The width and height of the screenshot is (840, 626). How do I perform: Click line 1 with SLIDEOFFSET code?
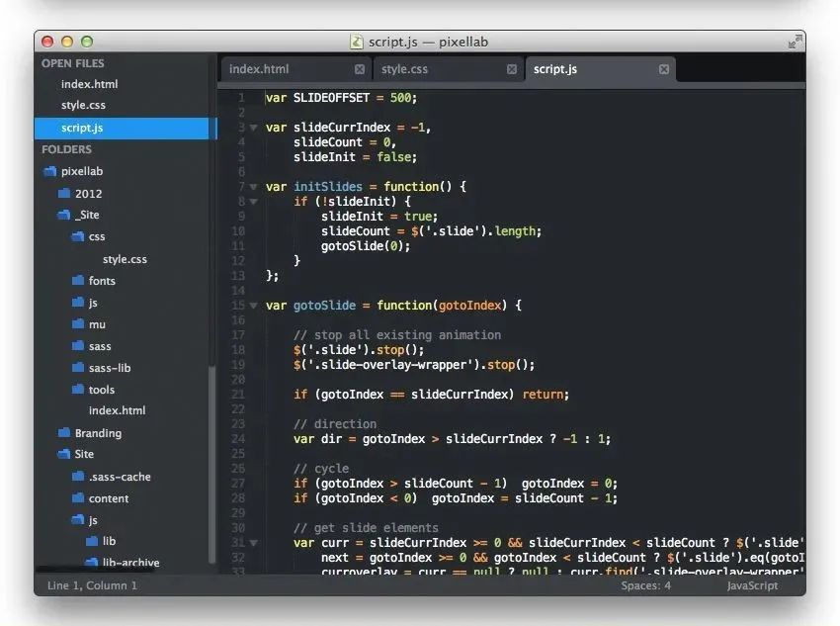[x=341, y=98]
